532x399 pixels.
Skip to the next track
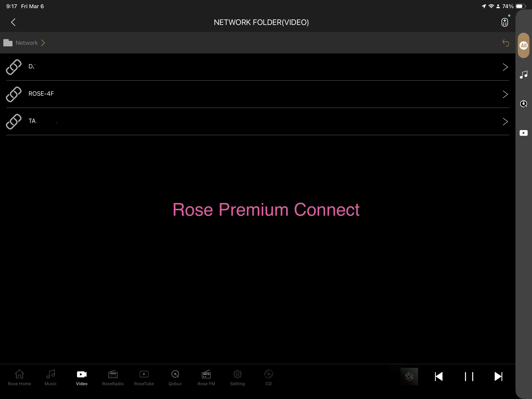(x=498, y=376)
